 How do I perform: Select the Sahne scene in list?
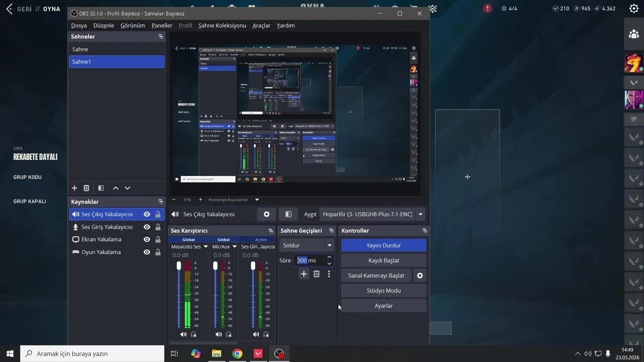coord(117,49)
